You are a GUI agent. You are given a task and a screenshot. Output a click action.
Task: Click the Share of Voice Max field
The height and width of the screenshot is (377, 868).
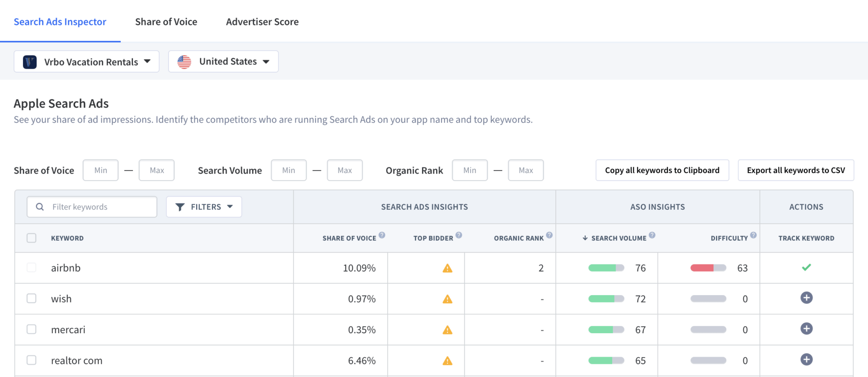156,170
